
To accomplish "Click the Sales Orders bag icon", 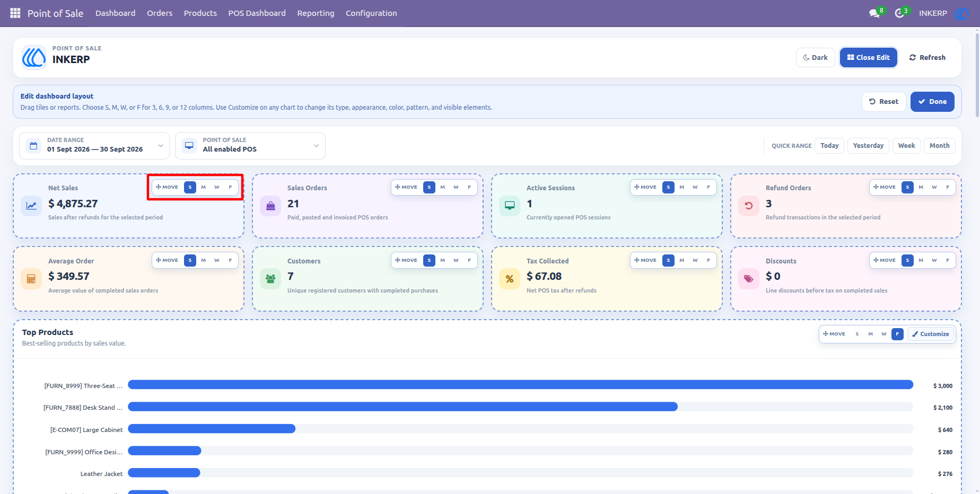I will [270, 206].
